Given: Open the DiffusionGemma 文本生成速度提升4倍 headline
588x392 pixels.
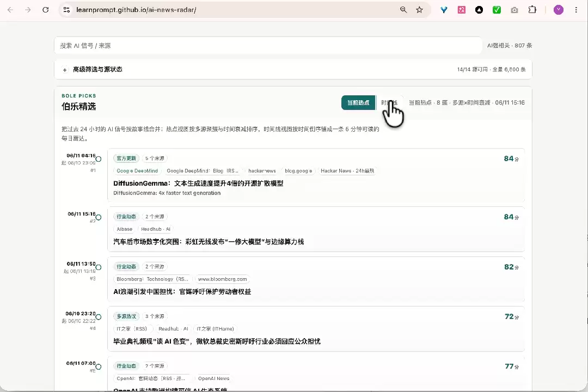Looking at the screenshot, I should click(x=198, y=183).
